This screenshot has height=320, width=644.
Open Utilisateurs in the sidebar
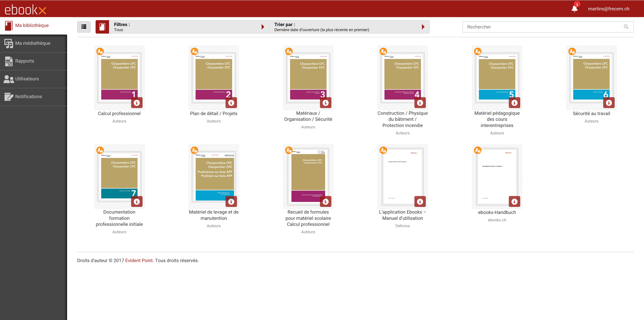(x=27, y=79)
